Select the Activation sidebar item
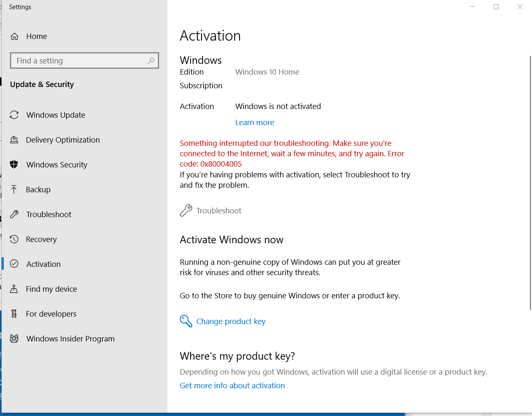Image resolution: width=532 pixels, height=416 pixels. [x=44, y=264]
